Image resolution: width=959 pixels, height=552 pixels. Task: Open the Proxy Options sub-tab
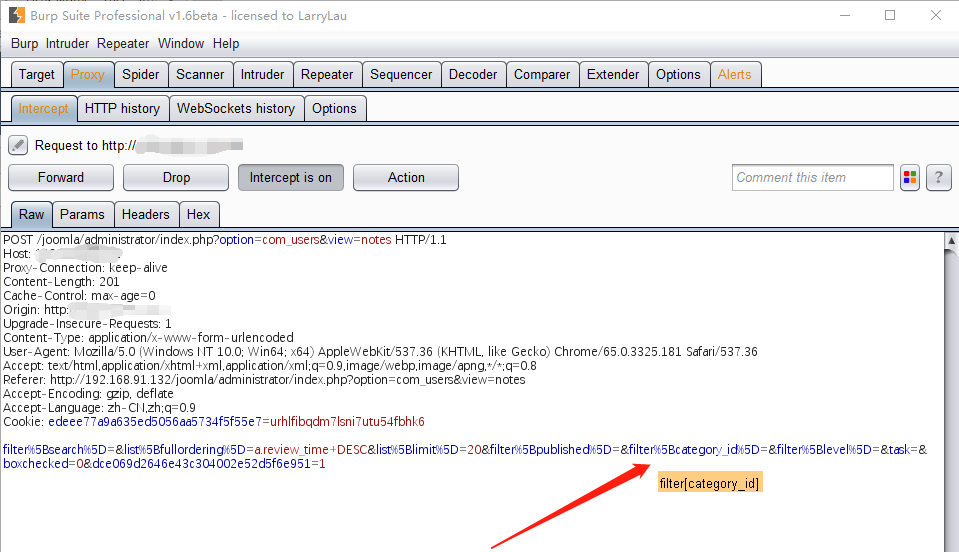click(334, 109)
